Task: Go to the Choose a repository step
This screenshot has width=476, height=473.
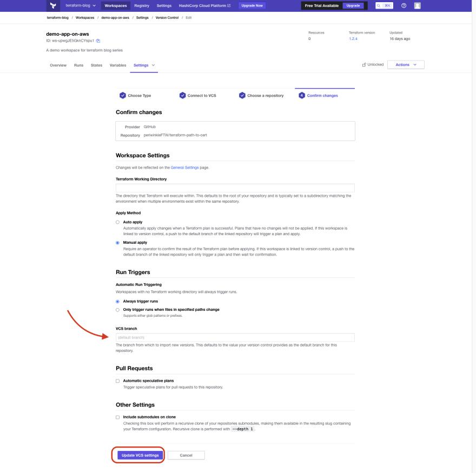Action: click(x=261, y=96)
